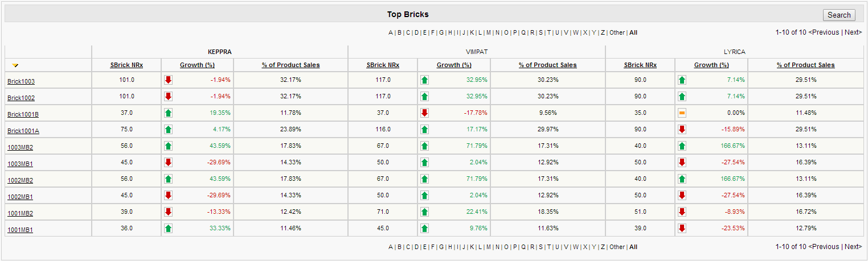
Task: Go to Previous page at bottom right
Action: click(825, 247)
